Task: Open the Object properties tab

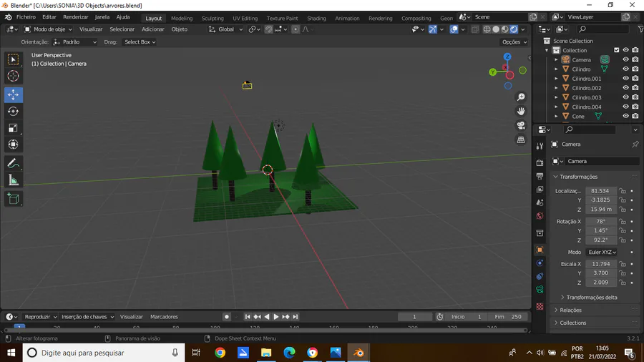Action: (540, 250)
